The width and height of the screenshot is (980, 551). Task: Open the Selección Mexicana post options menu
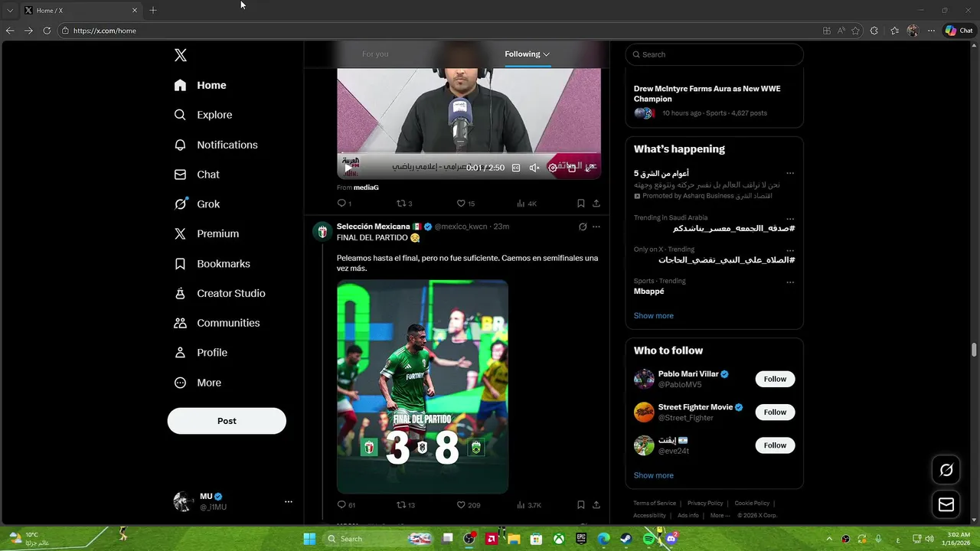click(596, 227)
